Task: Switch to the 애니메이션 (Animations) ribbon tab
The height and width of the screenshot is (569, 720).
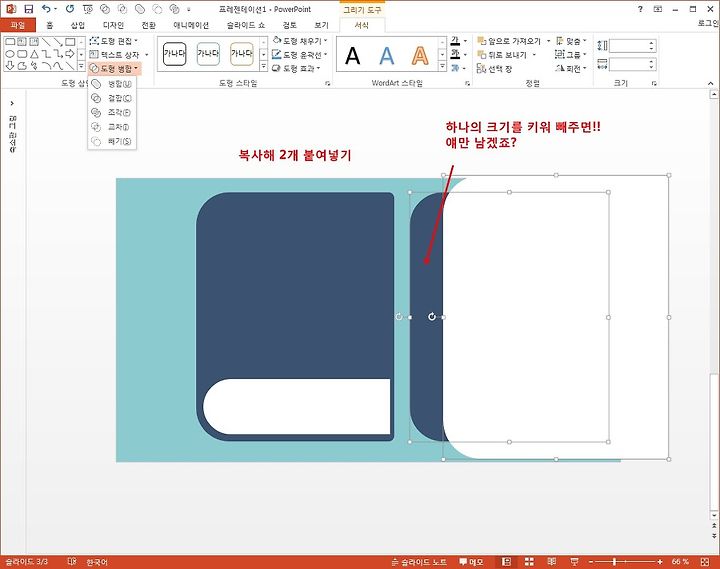Action: tap(191, 25)
